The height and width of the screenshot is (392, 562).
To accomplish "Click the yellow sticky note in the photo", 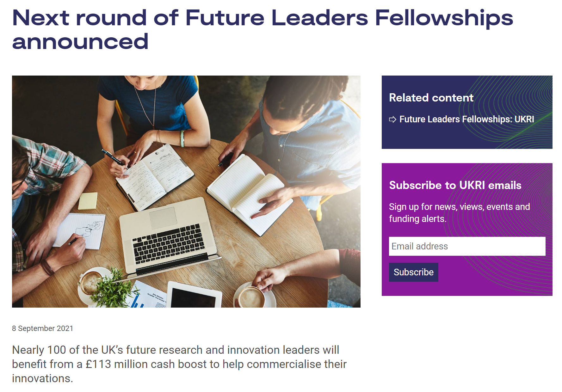I will pos(88,201).
